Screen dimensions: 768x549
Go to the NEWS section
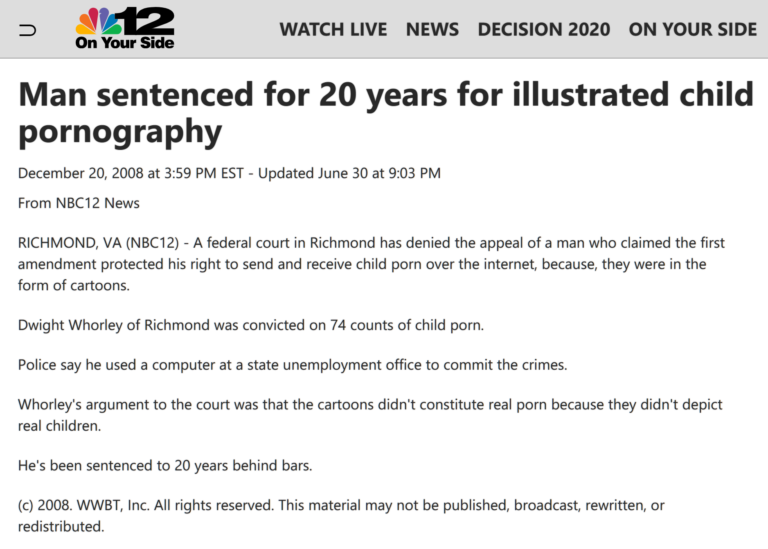pyautogui.click(x=432, y=29)
